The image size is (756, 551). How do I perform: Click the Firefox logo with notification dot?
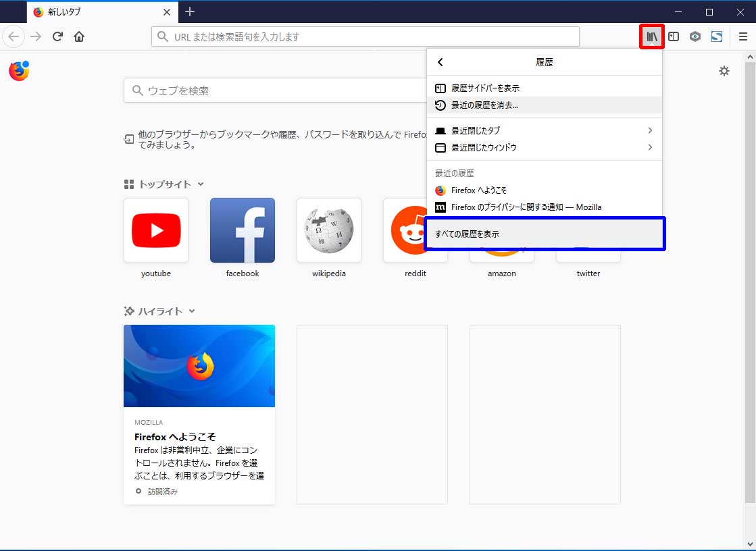pos(20,71)
